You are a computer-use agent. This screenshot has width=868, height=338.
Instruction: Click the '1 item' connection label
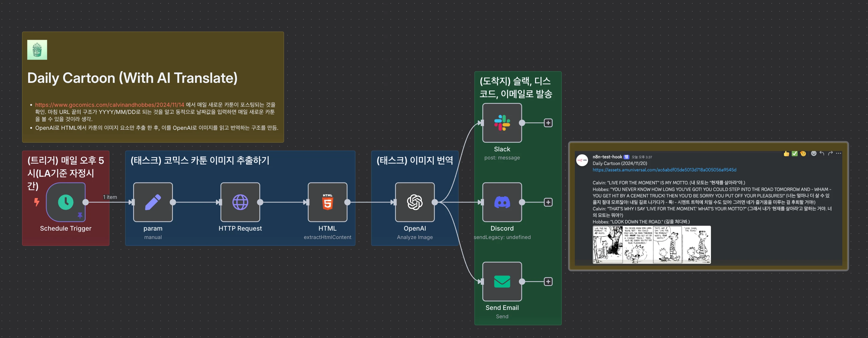110,197
